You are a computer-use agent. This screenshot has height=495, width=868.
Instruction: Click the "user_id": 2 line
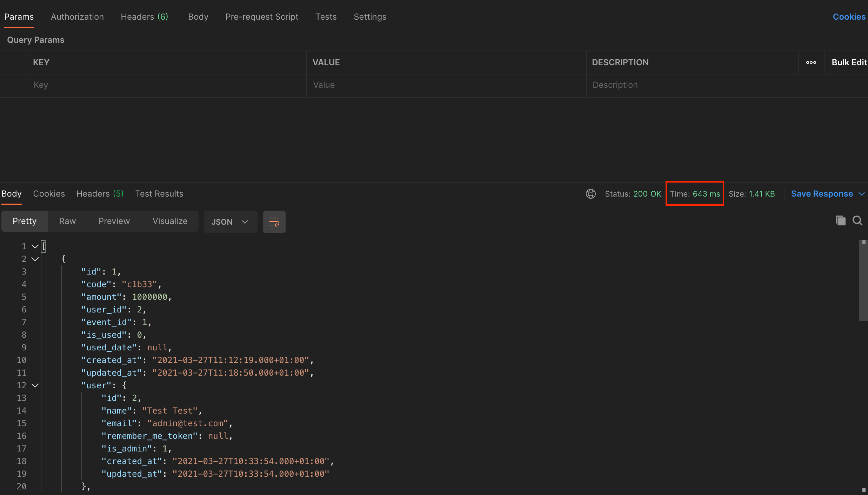coord(114,310)
